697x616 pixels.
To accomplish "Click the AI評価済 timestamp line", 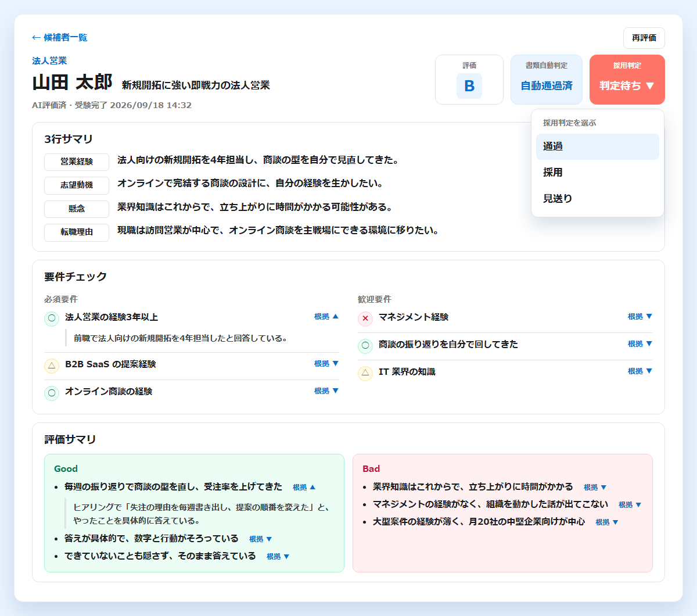I will point(112,105).
